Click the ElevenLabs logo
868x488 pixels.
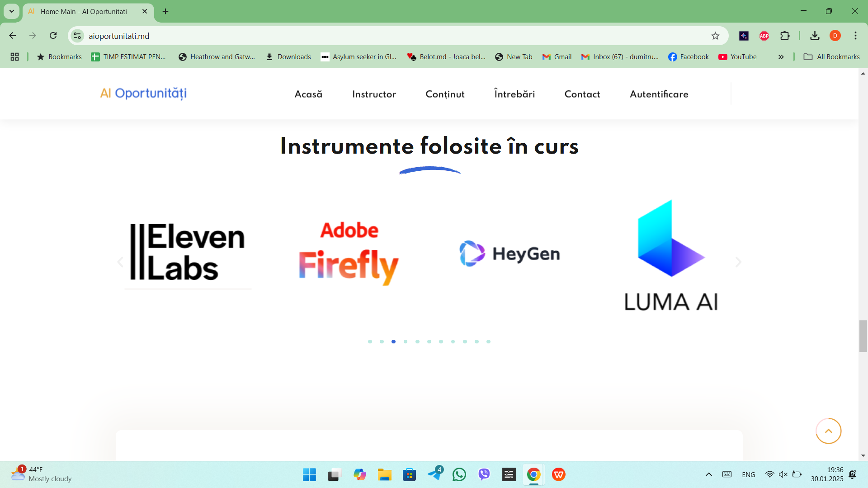coord(188,252)
